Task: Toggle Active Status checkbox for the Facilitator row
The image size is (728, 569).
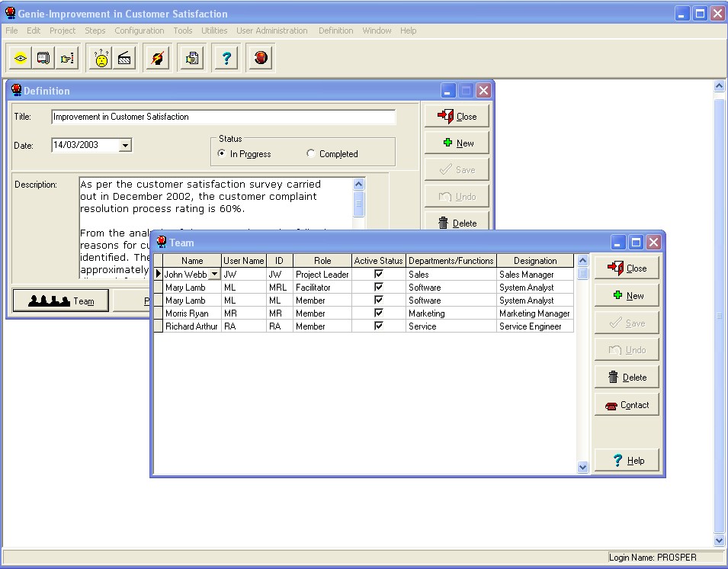Action: coord(378,287)
